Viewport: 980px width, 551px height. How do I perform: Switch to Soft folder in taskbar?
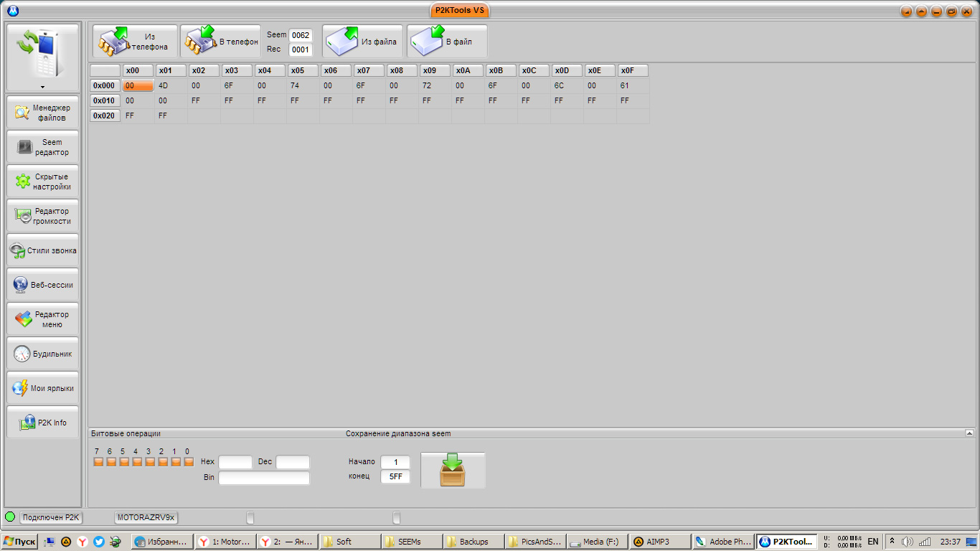click(350, 542)
